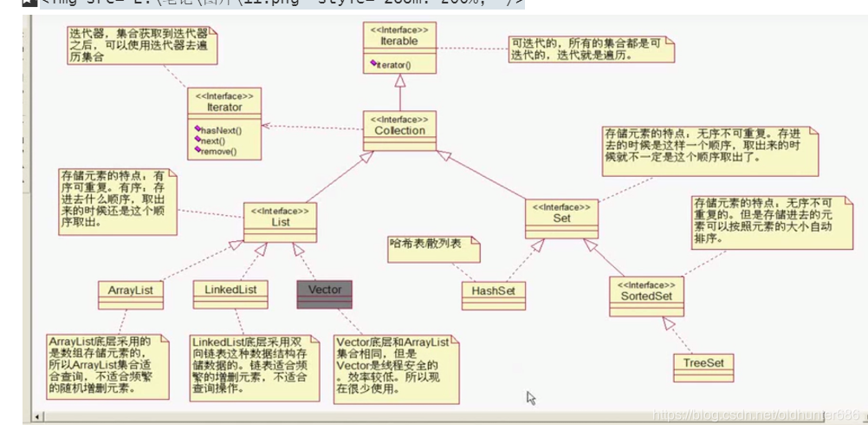Select the LinkedList class box
This screenshot has width=868, height=431.
tap(230, 294)
